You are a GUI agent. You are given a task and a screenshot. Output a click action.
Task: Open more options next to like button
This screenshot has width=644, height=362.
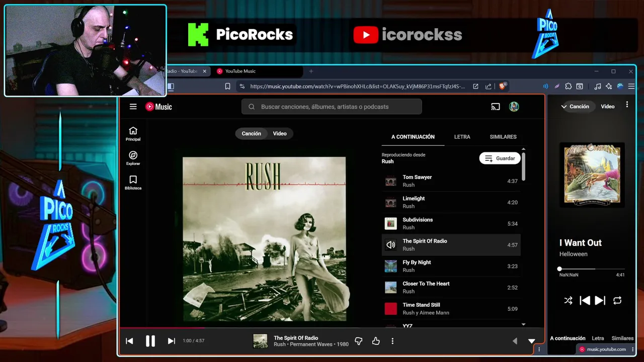[392, 341]
